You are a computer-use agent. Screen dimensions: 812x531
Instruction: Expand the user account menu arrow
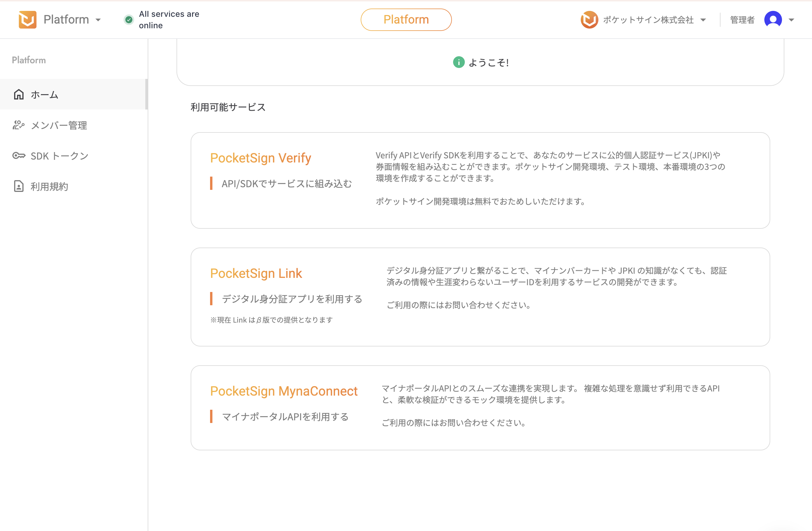791,20
